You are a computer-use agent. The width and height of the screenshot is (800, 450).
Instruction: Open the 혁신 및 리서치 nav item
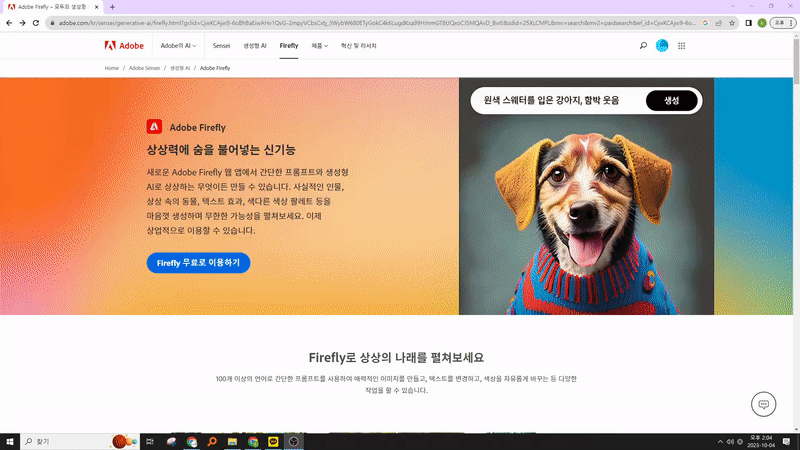click(x=359, y=46)
